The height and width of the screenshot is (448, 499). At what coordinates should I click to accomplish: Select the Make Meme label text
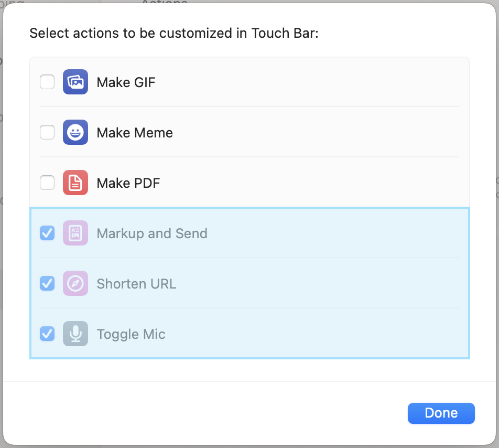(x=135, y=133)
